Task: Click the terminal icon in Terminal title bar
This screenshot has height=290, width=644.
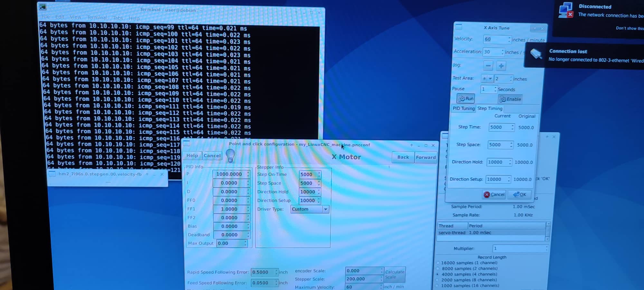Action: 43,7
